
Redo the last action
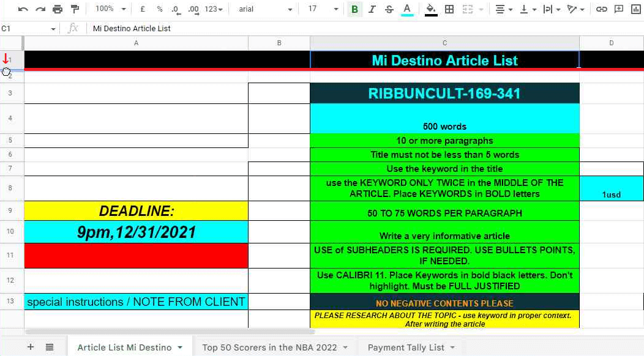point(39,9)
